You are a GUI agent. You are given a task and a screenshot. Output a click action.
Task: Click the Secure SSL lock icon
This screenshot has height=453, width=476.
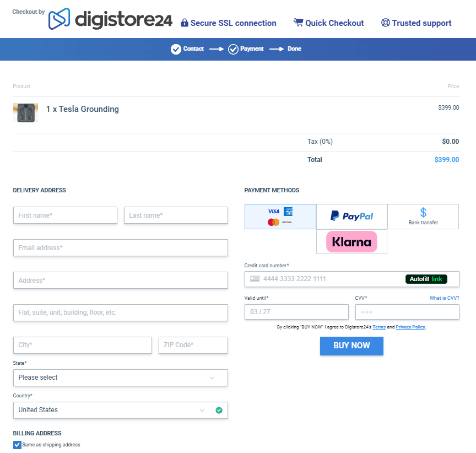pyautogui.click(x=185, y=23)
